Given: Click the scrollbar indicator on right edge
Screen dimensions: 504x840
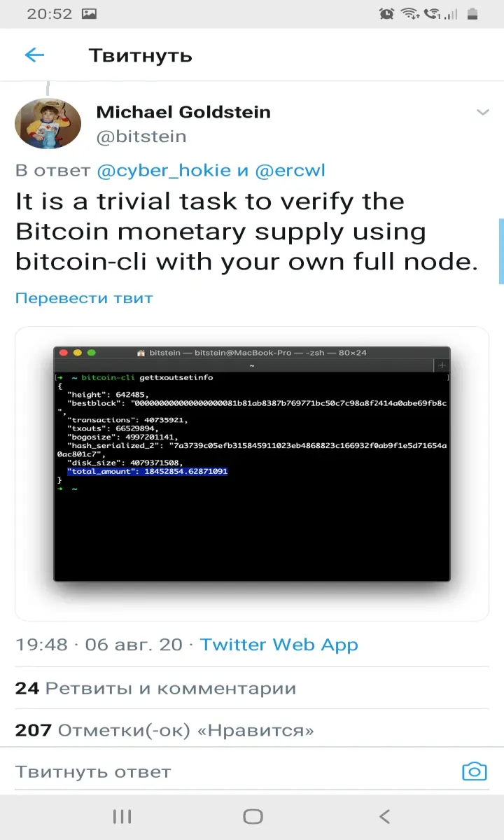Looking at the screenshot, I should pyautogui.click(x=501, y=251).
